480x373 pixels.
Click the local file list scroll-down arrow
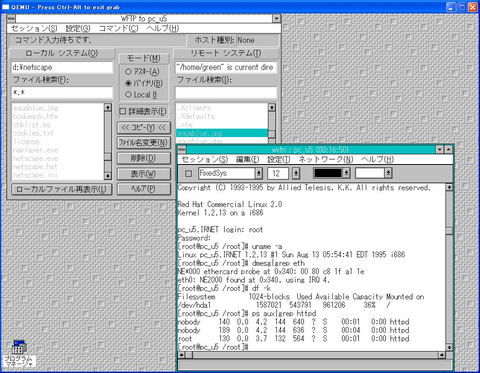[108, 175]
